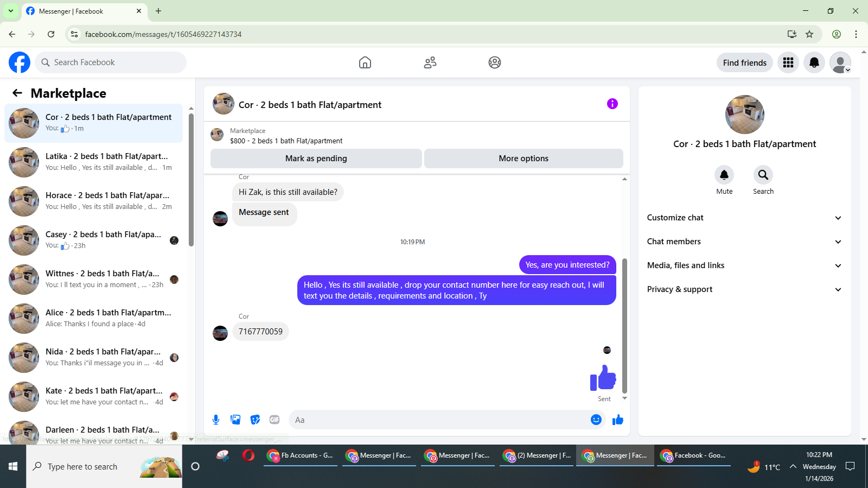868x488 pixels.
Task: Click the 'Yes, are you interested?' message
Action: [567, 265]
